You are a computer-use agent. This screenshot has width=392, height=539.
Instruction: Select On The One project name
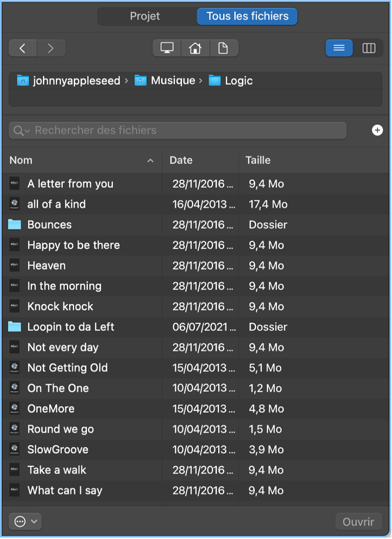click(x=58, y=388)
